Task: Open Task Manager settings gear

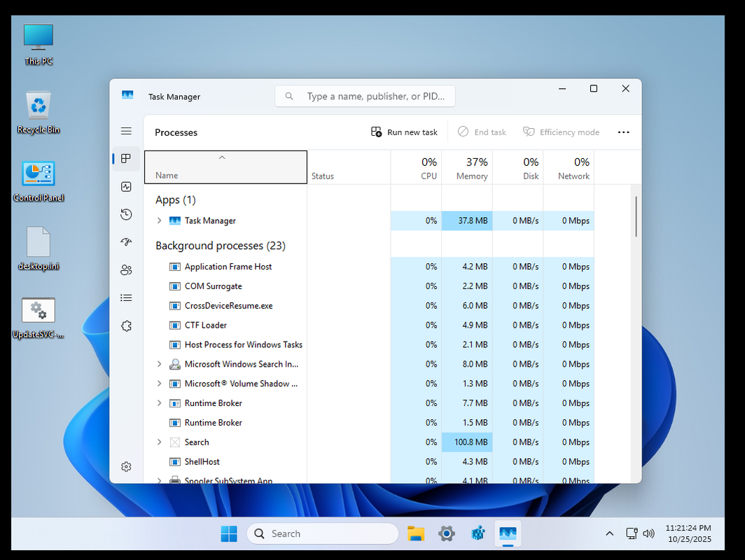Action: [x=126, y=467]
